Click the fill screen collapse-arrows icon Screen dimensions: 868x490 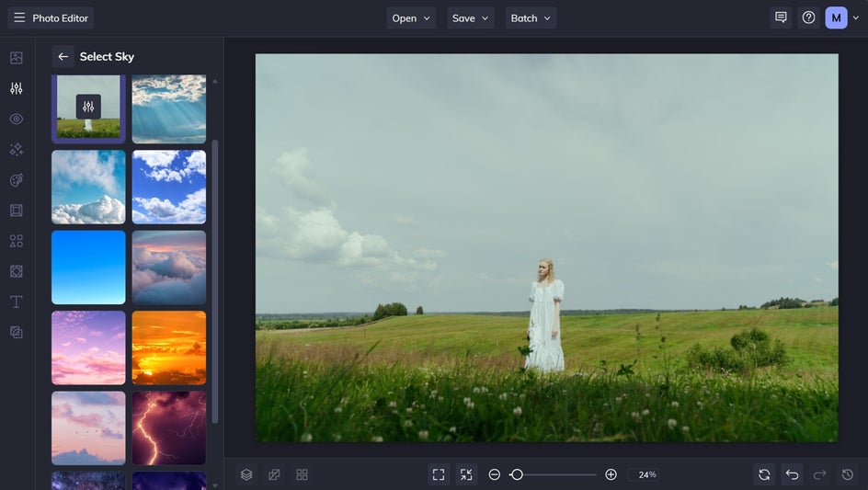tap(466, 474)
